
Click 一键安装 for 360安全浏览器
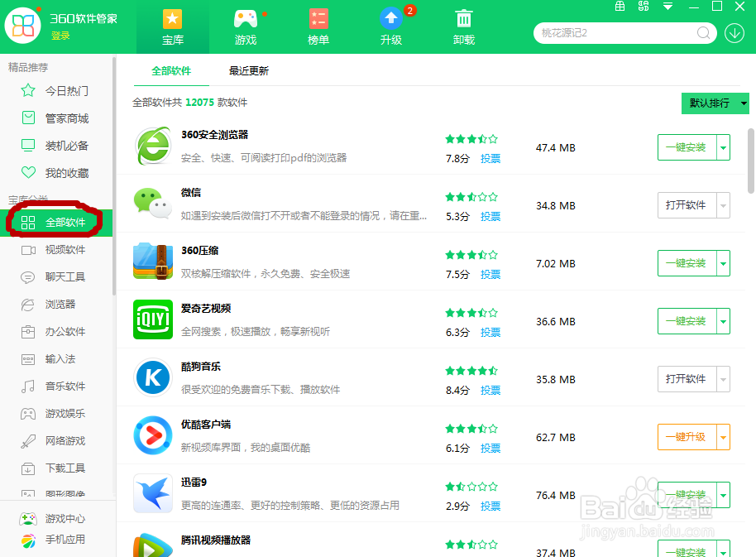click(x=687, y=147)
